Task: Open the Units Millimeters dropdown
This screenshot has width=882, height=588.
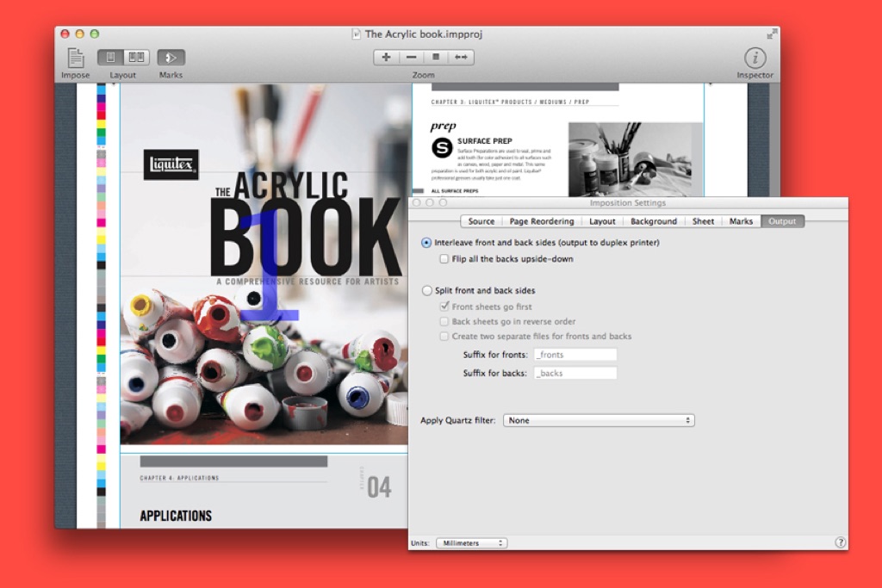Action: [472, 543]
